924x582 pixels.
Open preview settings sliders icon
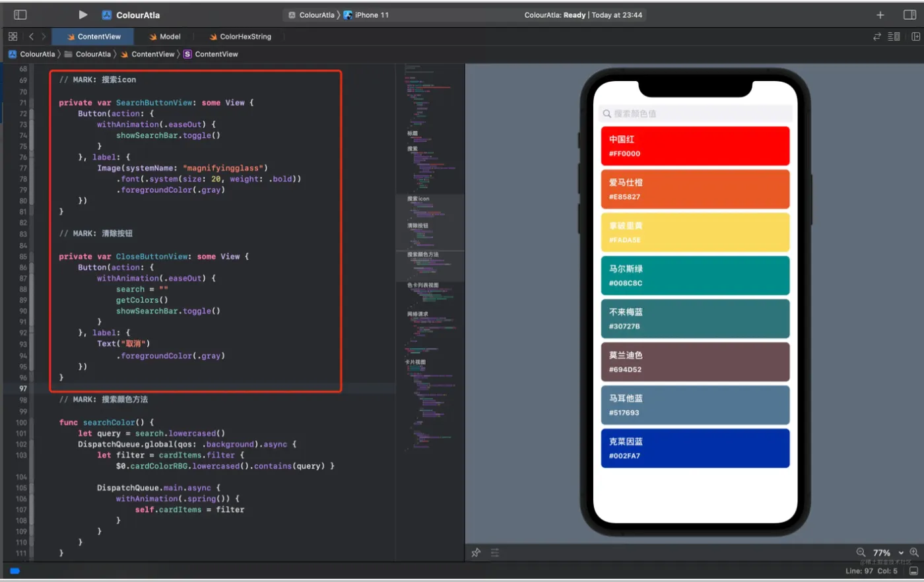pyautogui.click(x=495, y=552)
